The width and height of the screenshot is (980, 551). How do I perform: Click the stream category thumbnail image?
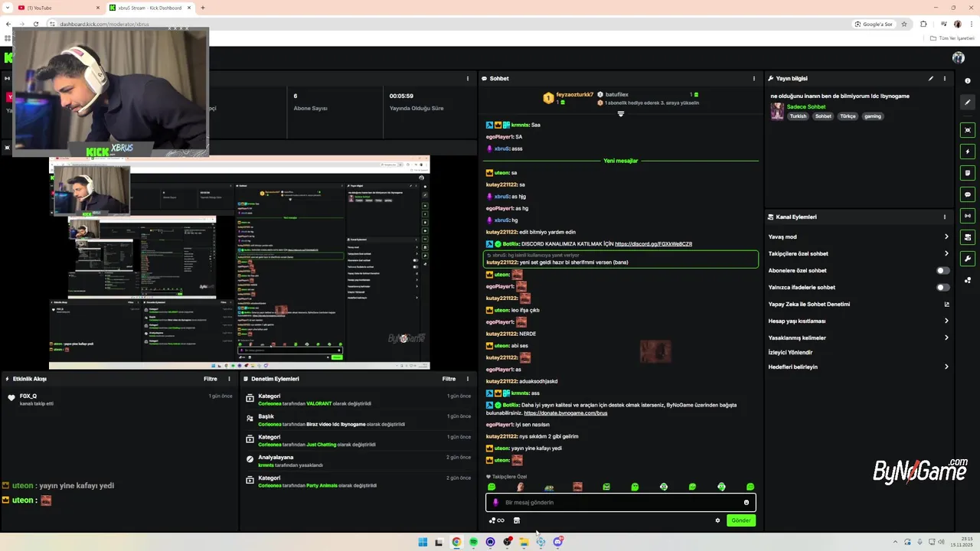777,111
